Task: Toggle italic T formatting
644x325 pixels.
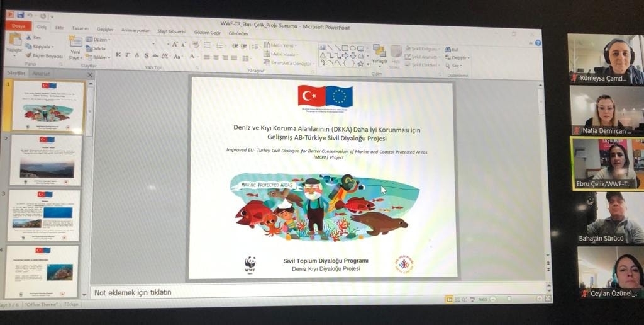Action: 127,55
